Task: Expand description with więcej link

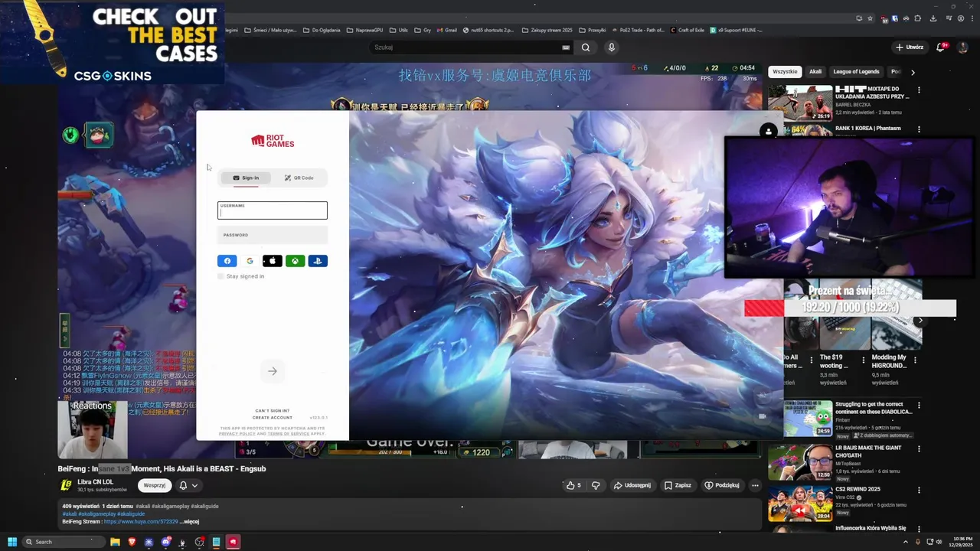Action: tap(189, 521)
